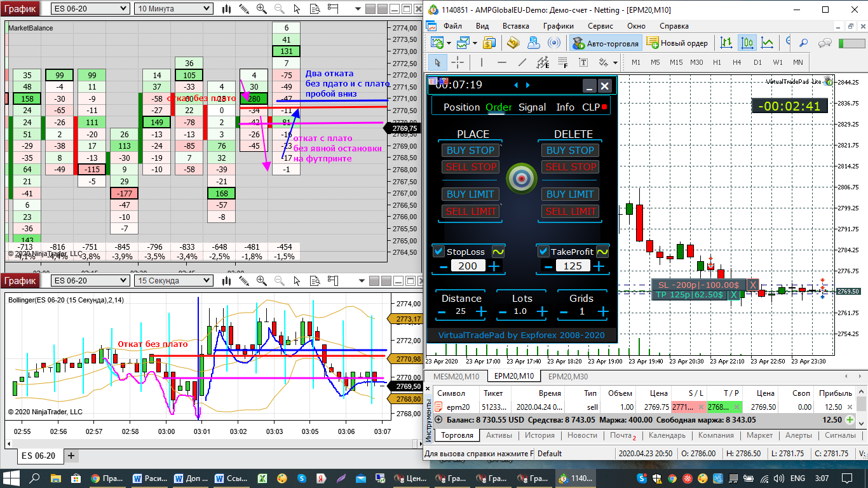This screenshot has height=488, width=868.
Task: Open the Windows Start menu
Action: [x=11, y=478]
